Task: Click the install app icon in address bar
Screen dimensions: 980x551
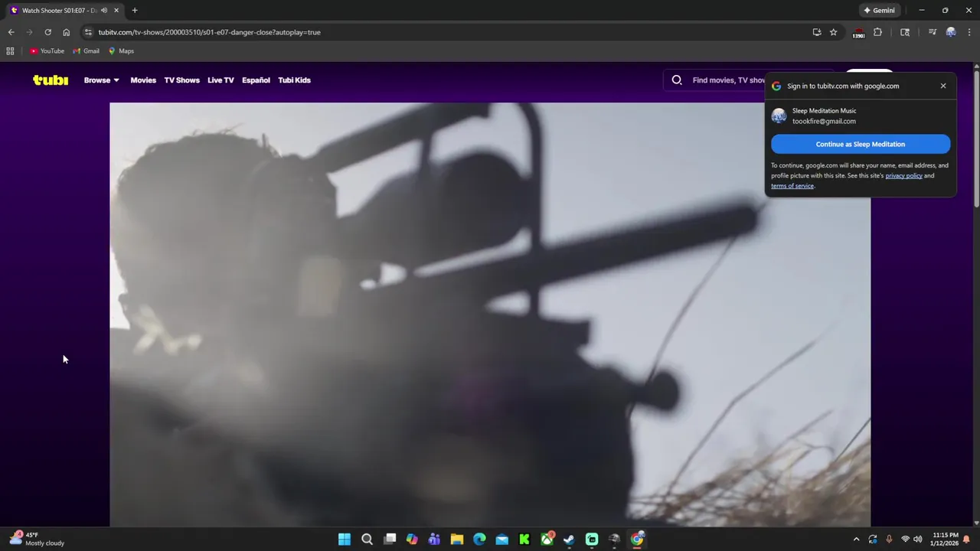Action: pyautogui.click(x=817, y=32)
